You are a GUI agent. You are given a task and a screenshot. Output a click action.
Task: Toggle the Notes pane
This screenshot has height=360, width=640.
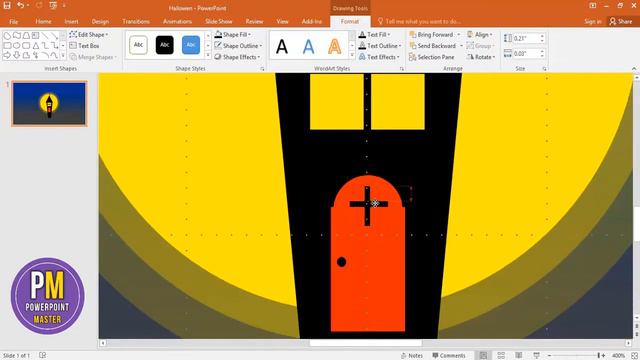[412, 356]
